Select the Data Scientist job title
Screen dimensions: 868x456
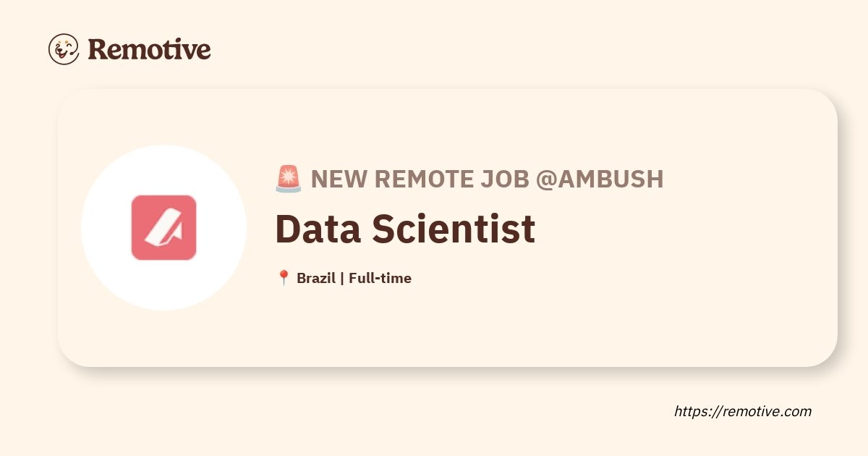pyautogui.click(x=405, y=229)
